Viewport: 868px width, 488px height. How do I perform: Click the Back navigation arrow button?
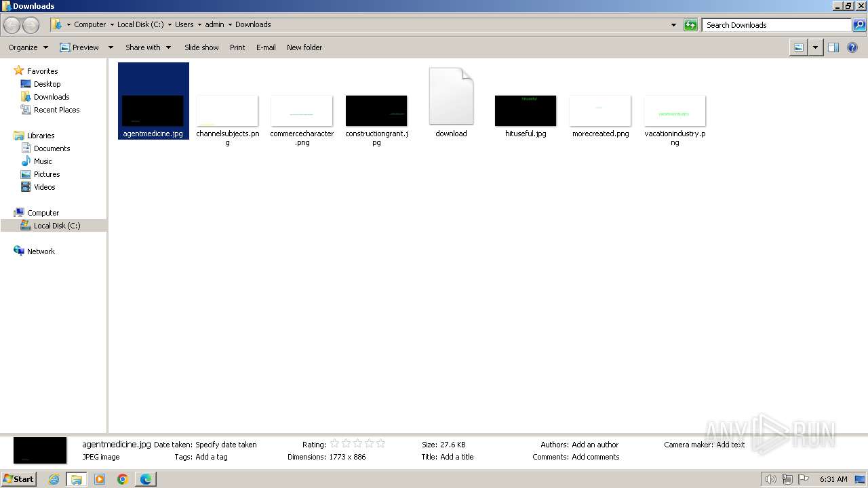[12, 25]
